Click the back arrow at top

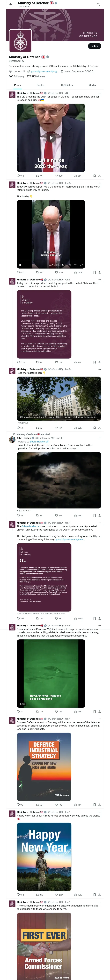click(11, 4)
